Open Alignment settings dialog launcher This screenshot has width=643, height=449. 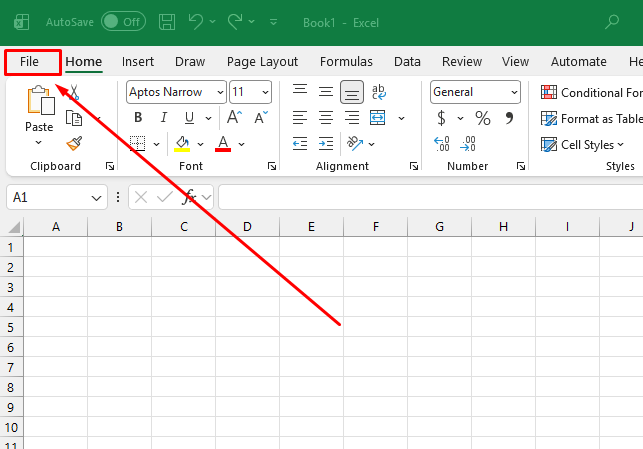414,166
